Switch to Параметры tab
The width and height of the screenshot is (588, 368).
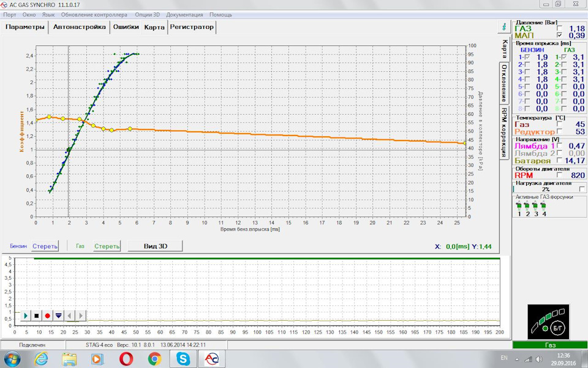(x=24, y=27)
